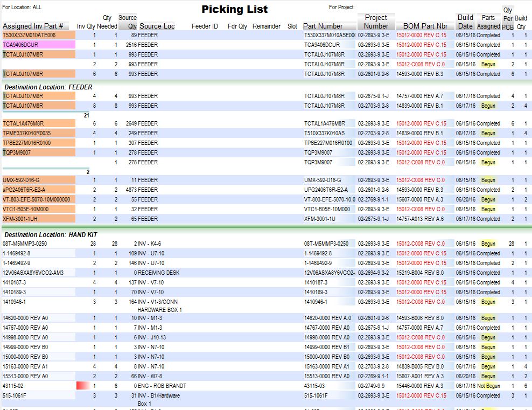Select project number "02-2694-9.3-2"
532x410 pixels.
(x=373, y=273)
